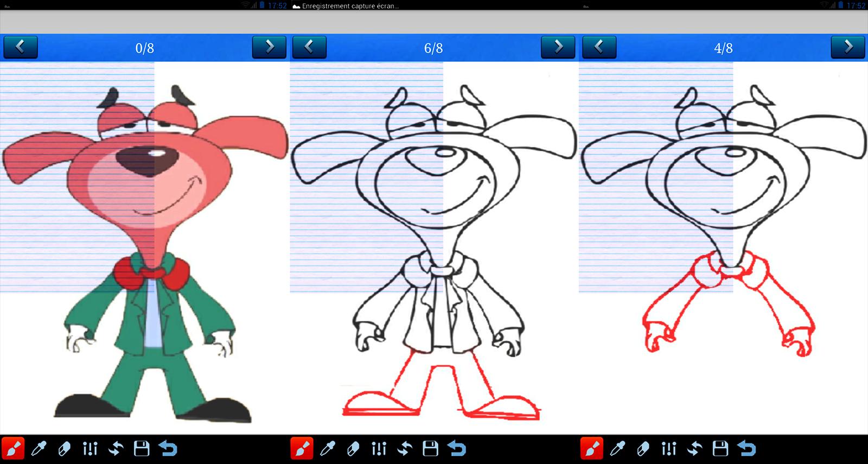Undo last stroke in 0/8 panel
The height and width of the screenshot is (464, 868).
[x=168, y=449]
